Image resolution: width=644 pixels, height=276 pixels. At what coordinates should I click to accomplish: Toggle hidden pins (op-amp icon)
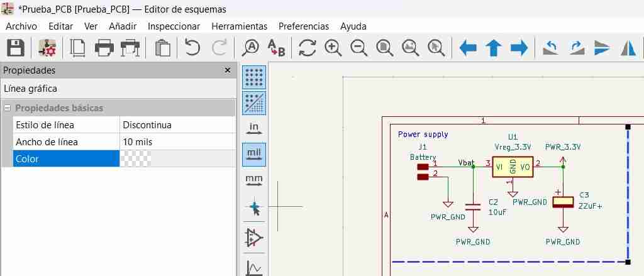tap(254, 238)
